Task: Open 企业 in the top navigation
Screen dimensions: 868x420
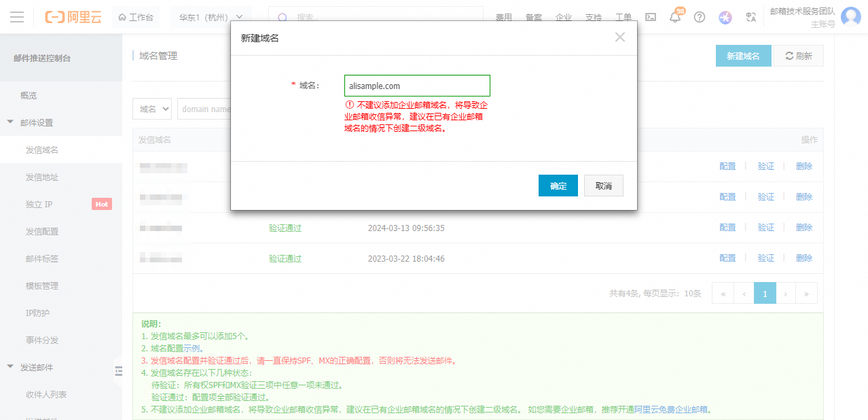Action: pos(564,17)
